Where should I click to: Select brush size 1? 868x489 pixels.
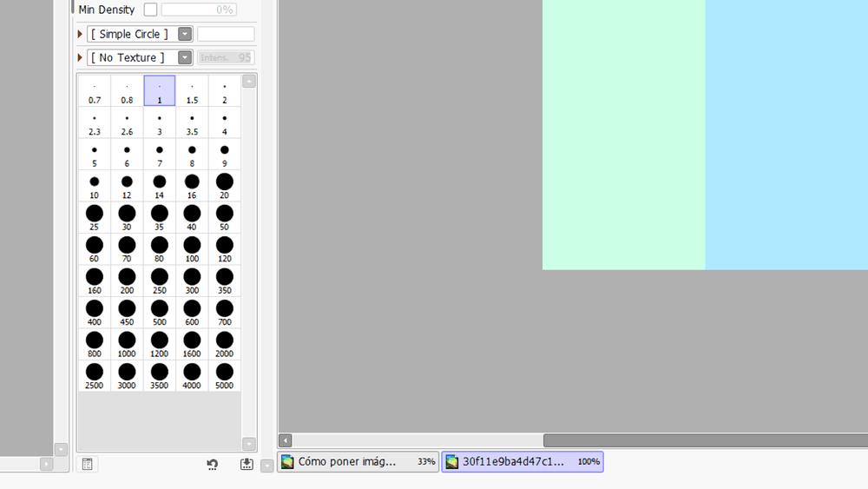click(x=160, y=91)
